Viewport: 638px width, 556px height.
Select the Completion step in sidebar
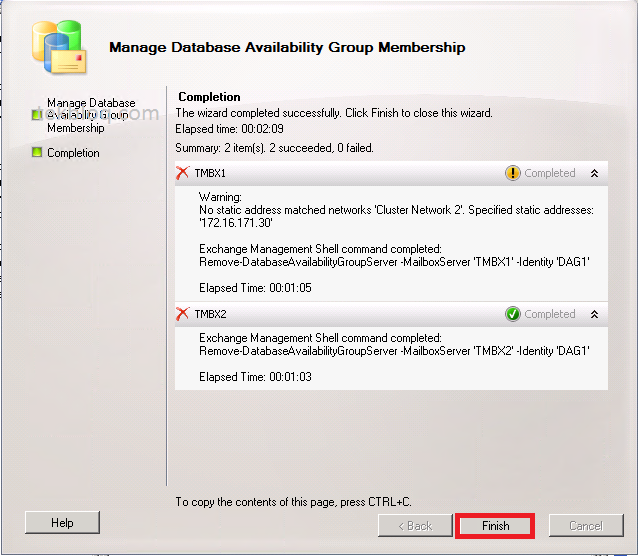coord(73,153)
